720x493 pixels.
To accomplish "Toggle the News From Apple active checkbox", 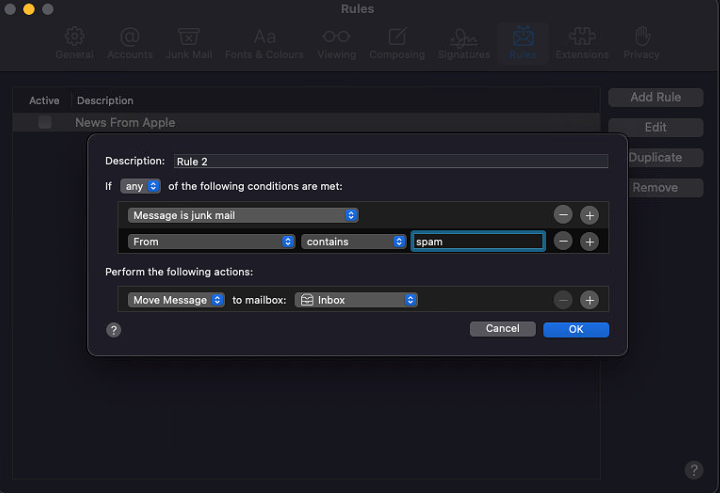I will tap(45, 122).
